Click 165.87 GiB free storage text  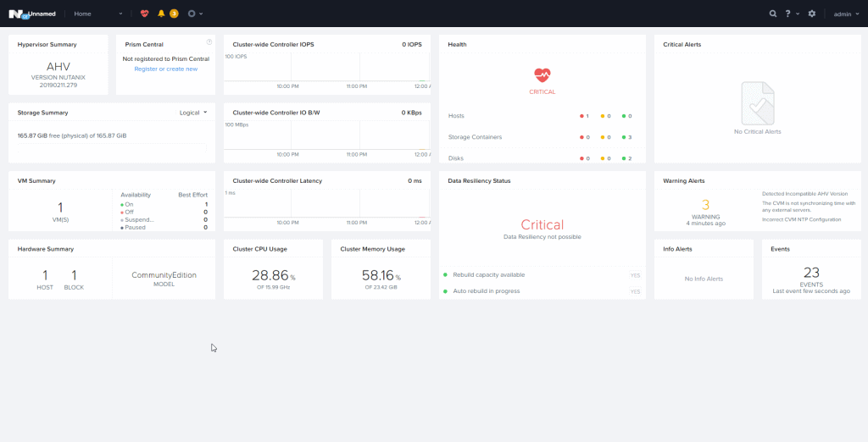pos(72,135)
